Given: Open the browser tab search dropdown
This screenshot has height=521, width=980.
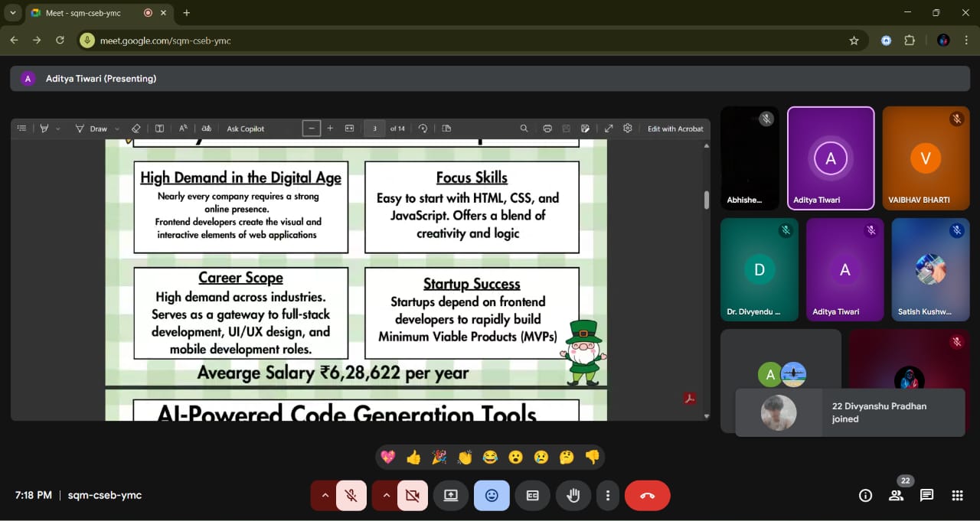Looking at the screenshot, I should [12, 13].
